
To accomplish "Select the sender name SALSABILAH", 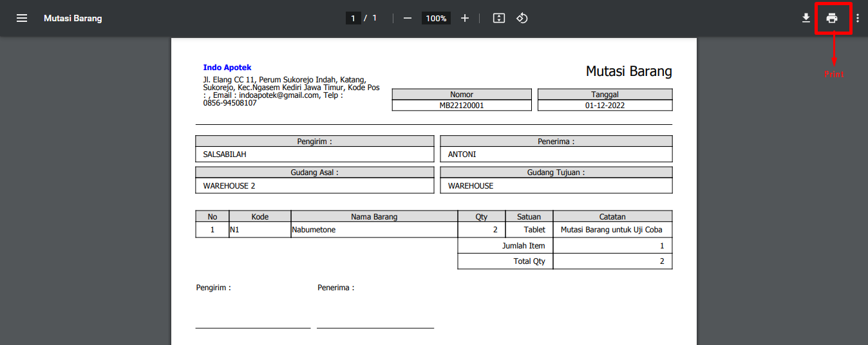I will pyautogui.click(x=225, y=154).
